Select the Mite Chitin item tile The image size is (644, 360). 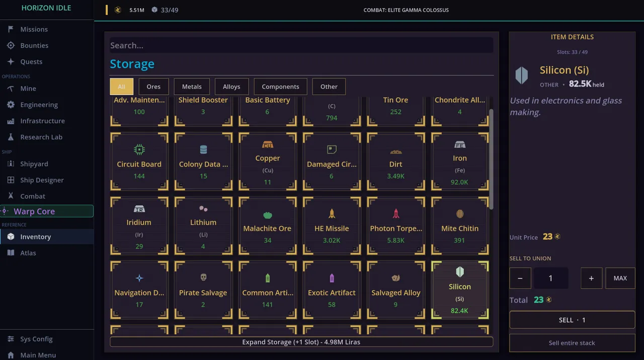click(x=460, y=226)
